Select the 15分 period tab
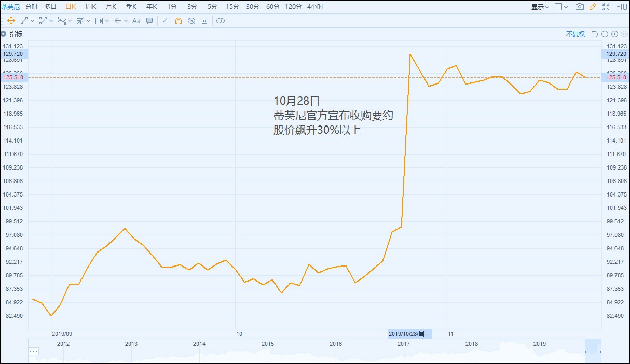630x364 pixels. click(x=232, y=7)
